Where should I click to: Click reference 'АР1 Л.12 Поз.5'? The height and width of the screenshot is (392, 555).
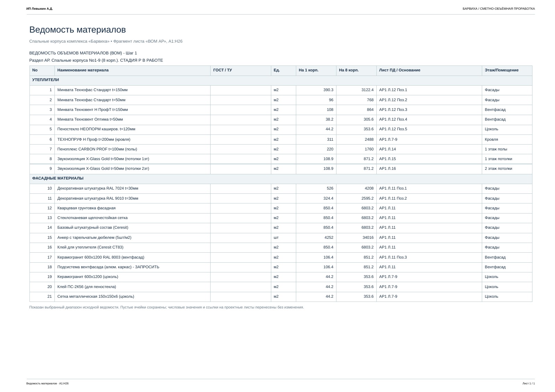(393, 129)
